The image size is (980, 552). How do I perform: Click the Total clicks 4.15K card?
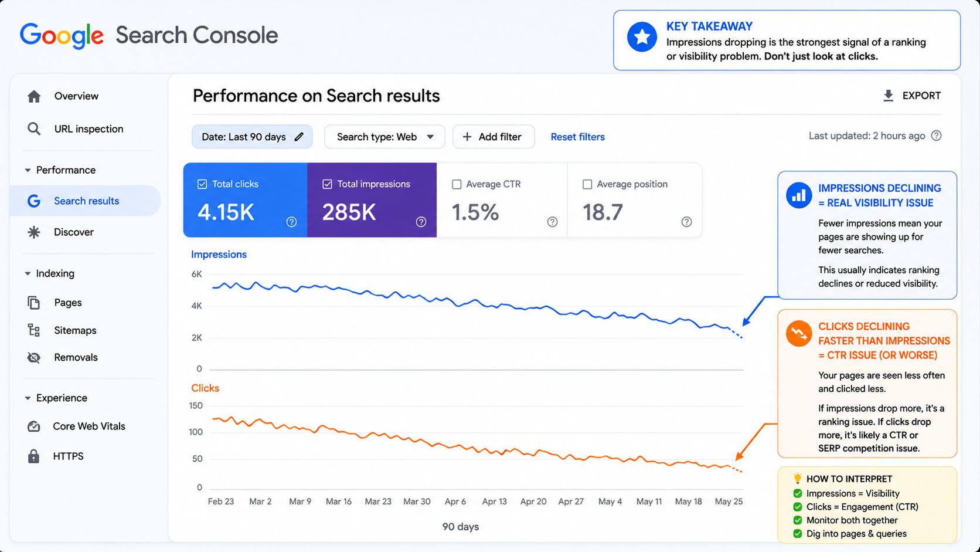246,200
